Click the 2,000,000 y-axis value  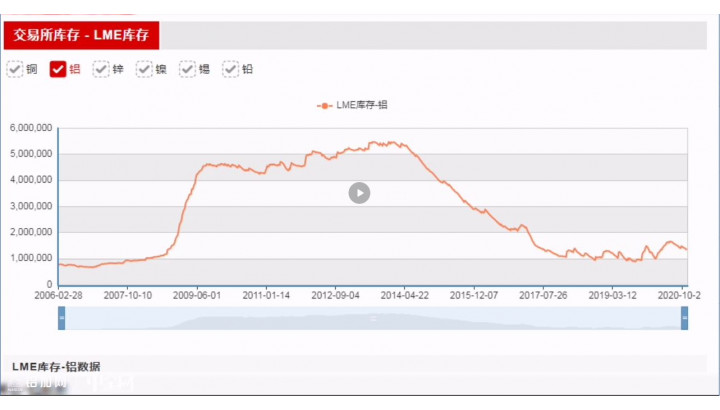click(x=31, y=232)
